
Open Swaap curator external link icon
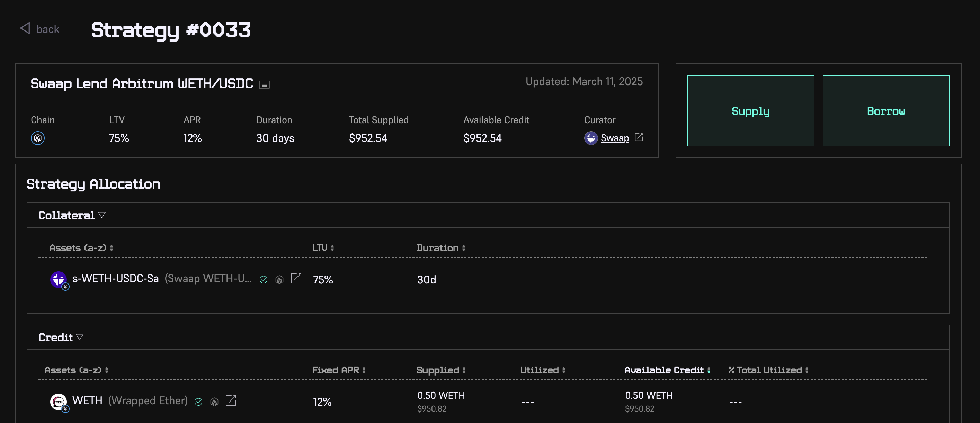click(639, 137)
